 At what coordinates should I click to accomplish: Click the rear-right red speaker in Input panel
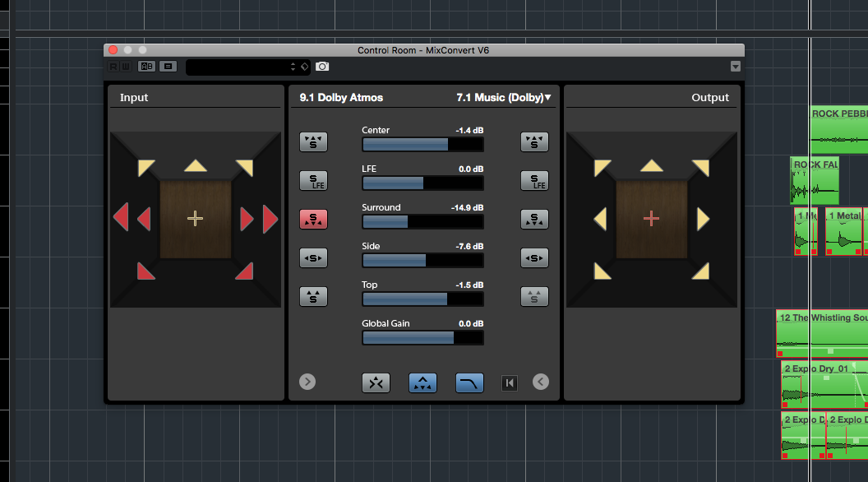[244, 271]
